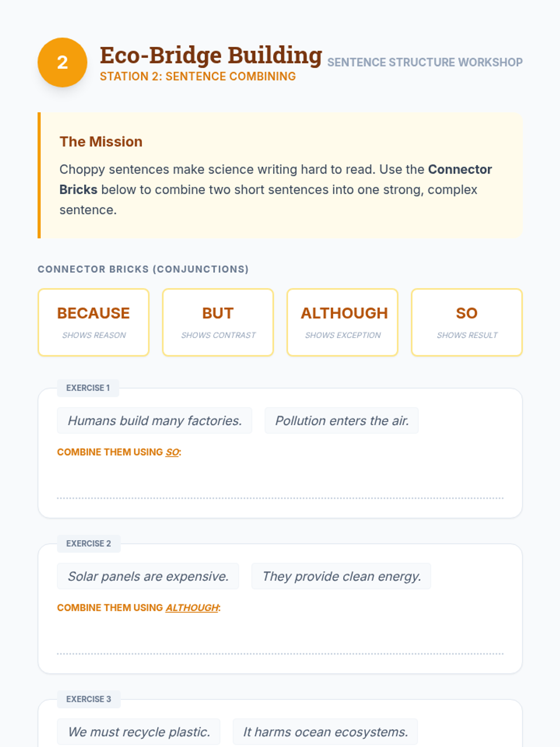The width and height of the screenshot is (560, 747).
Task: Select the 'Pollution enters the air.' sentence chip
Action: (342, 421)
